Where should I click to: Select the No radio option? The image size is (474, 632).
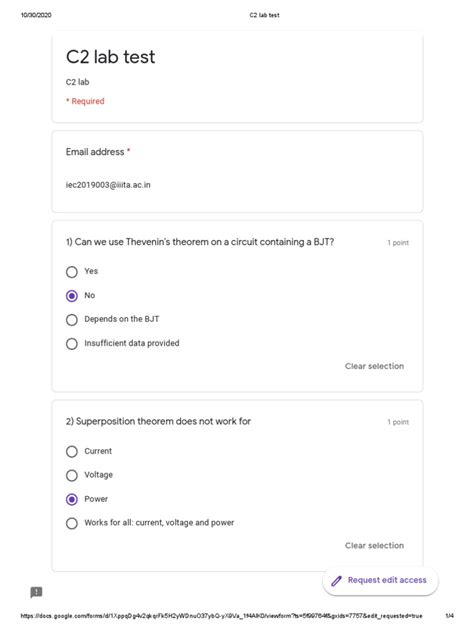[72, 296]
